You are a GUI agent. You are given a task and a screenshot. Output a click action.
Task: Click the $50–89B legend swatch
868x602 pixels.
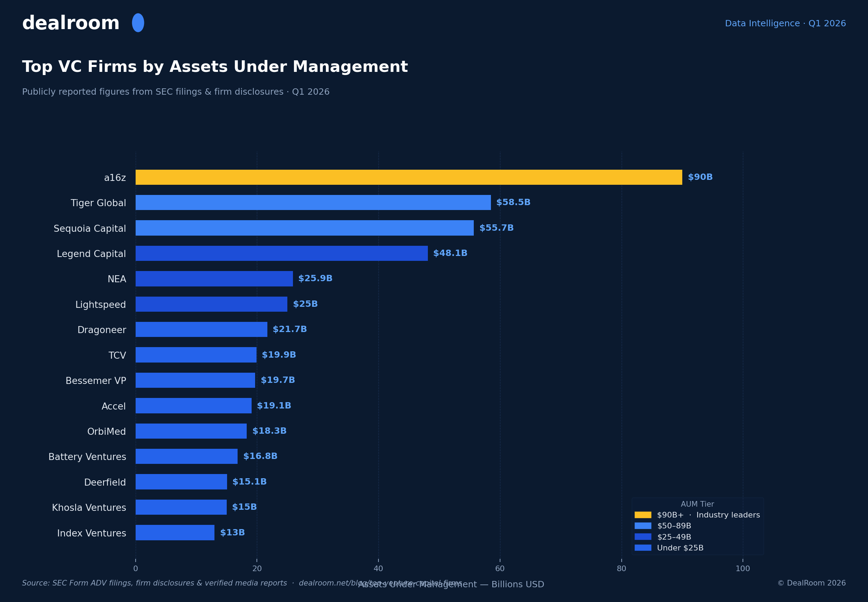point(643,526)
